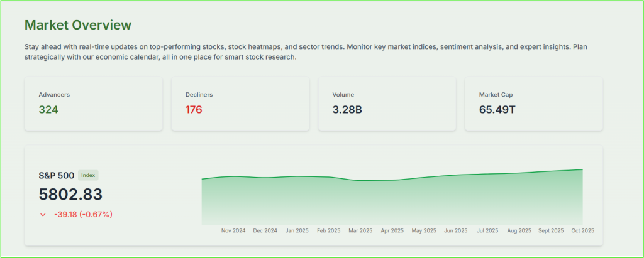Select the Decliners card

click(x=240, y=104)
